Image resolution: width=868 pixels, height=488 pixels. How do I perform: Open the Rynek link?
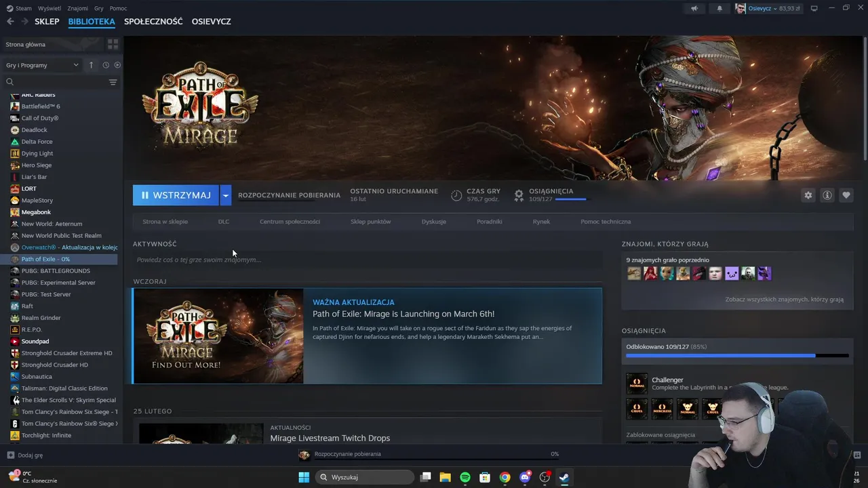(541, 222)
